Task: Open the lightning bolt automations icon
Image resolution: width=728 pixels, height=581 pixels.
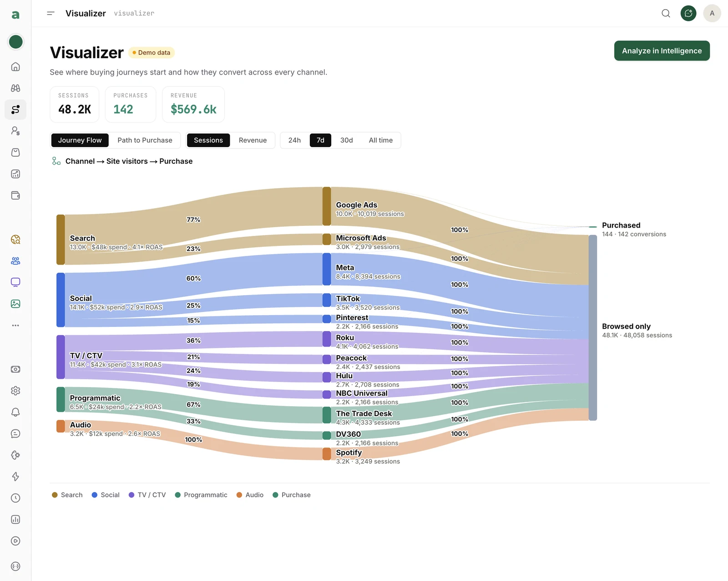Action: (x=15, y=476)
